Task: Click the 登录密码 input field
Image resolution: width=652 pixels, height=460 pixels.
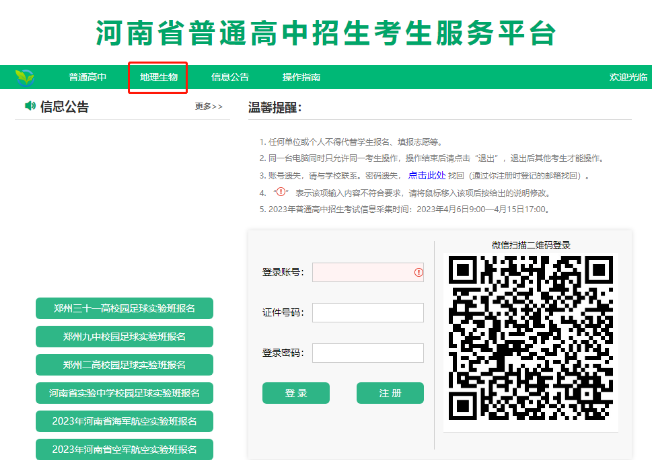Action: (368, 353)
